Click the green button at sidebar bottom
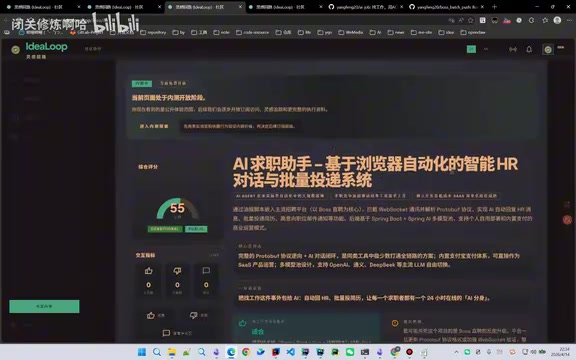576x360 pixels. [44, 306]
